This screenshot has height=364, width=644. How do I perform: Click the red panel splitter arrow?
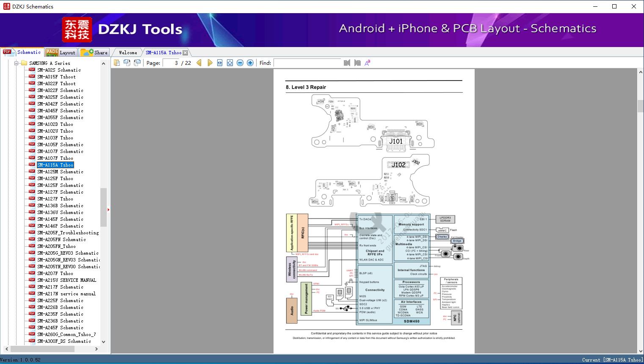pyautogui.click(x=108, y=209)
